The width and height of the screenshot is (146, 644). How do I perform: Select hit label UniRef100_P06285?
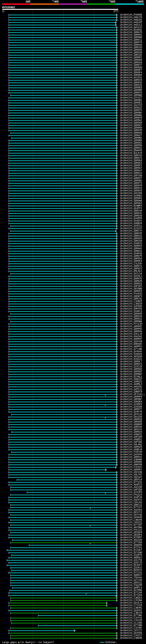pos(131,585)
